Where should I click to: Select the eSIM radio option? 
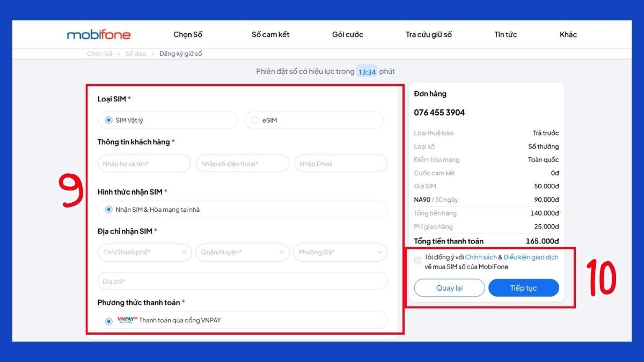point(255,120)
